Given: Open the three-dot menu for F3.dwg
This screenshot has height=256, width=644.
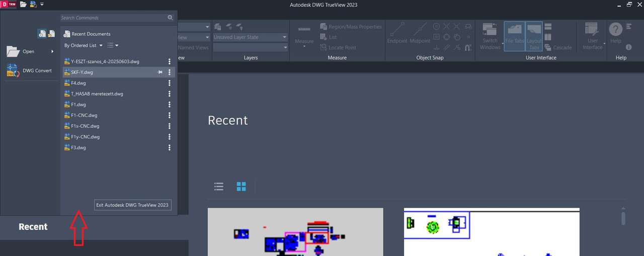Looking at the screenshot, I should coord(170,148).
